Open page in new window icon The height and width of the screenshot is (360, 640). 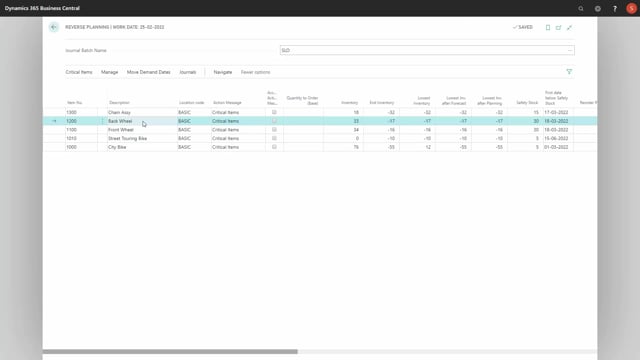click(558, 27)
